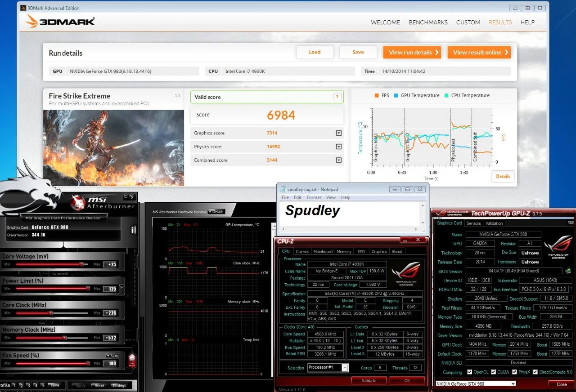
Task: Click the MSI Afterburner logo emblem
Action: 80,203
